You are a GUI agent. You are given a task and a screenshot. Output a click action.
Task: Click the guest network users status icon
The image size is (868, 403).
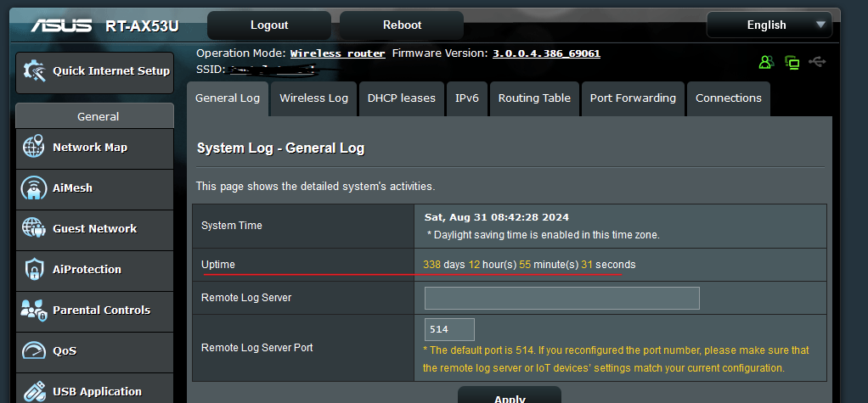[767, 62]
